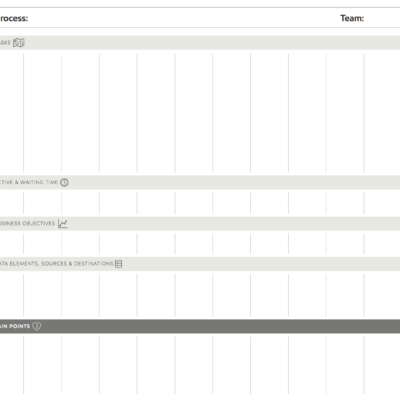Click the rightmost cell under Active & Waiting Time
The image size is (400, 400).
tap(382, 203)
